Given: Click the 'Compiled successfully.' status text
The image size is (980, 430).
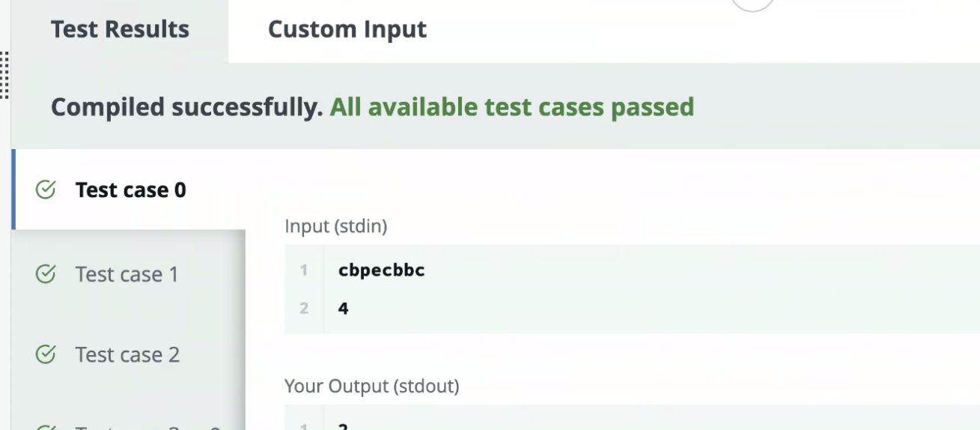Looking at the screenshot, I should tap(186, 107).
